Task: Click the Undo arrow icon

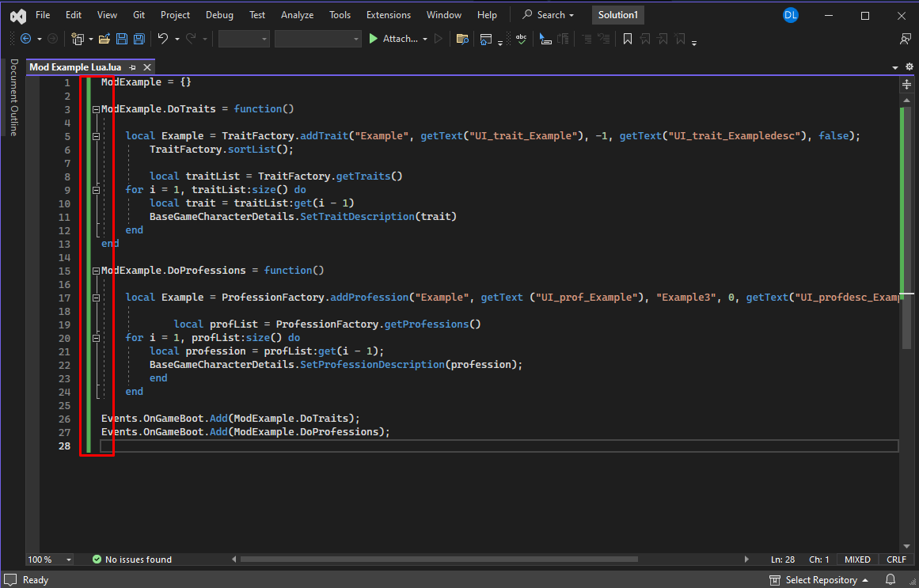Action: [162, 39]
